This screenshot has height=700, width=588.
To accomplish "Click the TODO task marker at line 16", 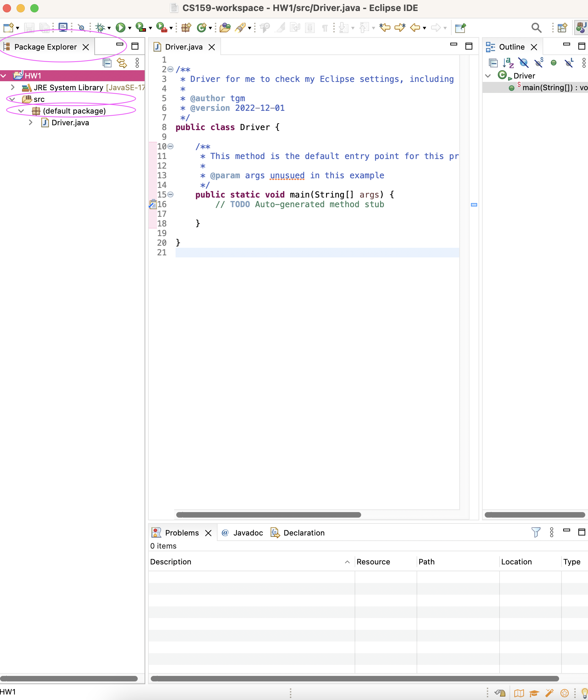I will (153, 204).
